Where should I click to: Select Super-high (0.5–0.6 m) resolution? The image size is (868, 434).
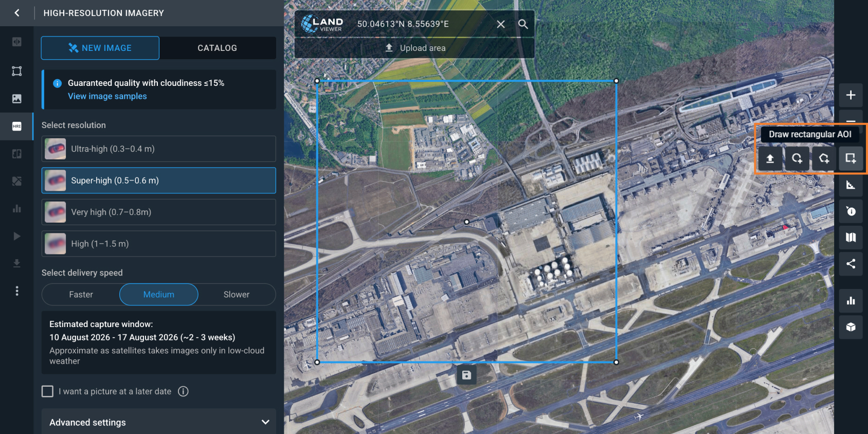158,180
